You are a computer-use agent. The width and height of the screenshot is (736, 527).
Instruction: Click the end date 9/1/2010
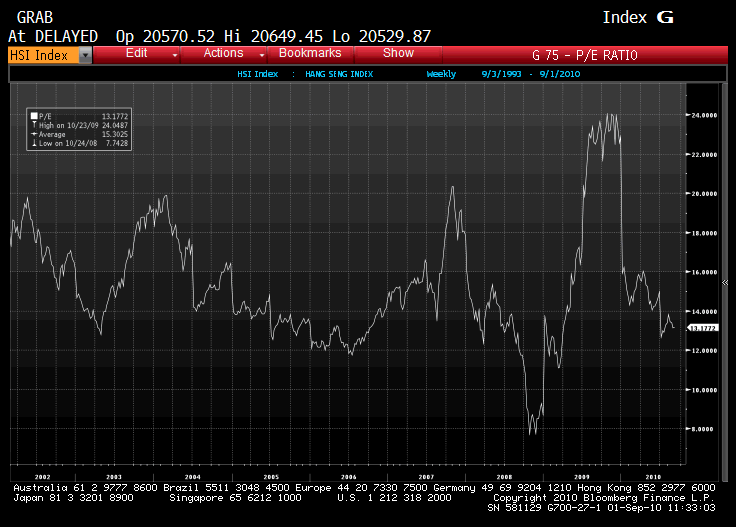560,74
